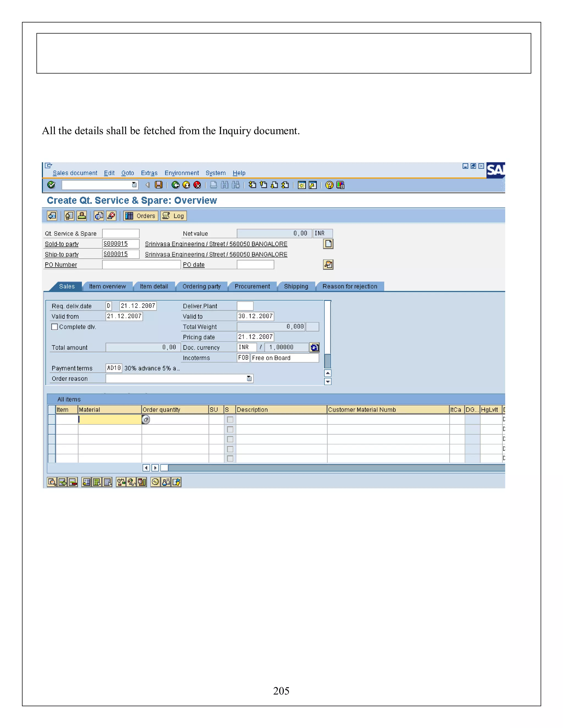Click the horizontal scrollbar of items table
The width and height of the screenshot is (563, 728).
tap(333, 468)
